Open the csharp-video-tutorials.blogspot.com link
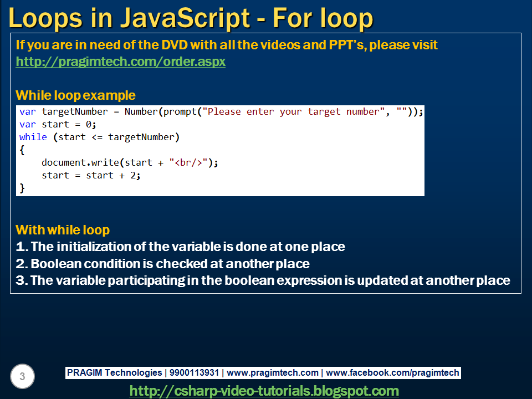This screenshot has height=399, width=532. (x=264, y=391)
